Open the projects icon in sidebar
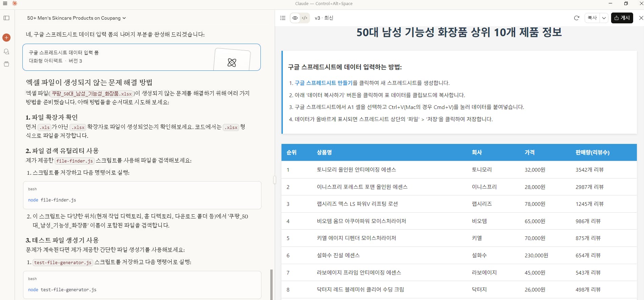The width and height of the screenshot is (644, 300). click(6, 64)
